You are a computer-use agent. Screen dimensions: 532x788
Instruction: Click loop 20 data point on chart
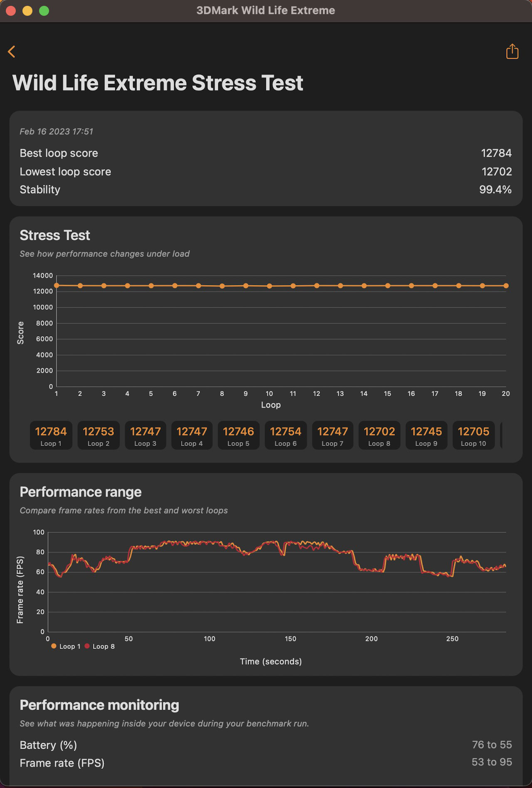pos(506,286)
